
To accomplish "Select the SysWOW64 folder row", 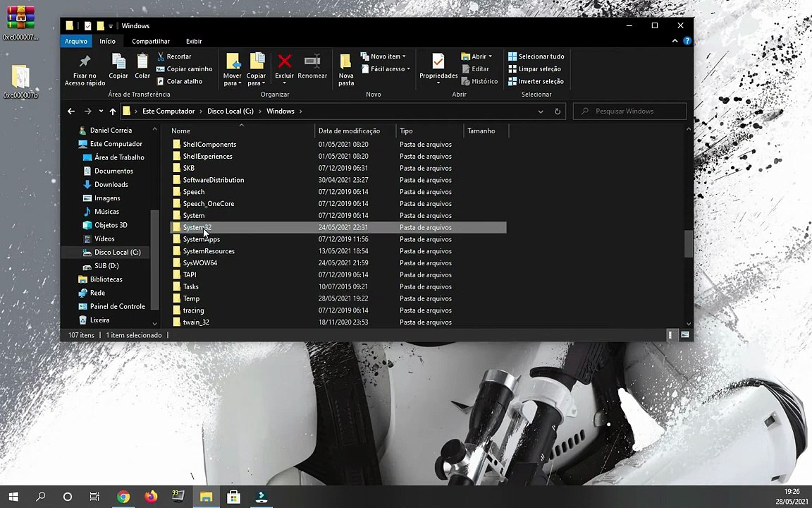I will [x=338, y=262].
